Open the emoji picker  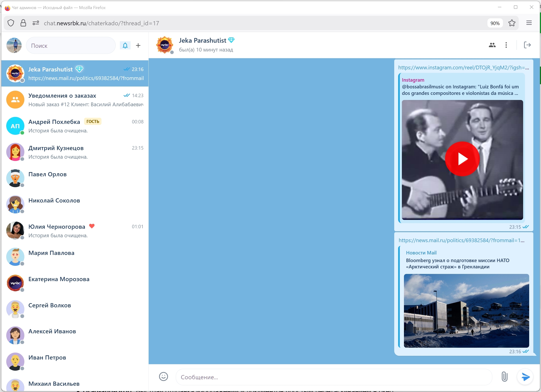pos(163,376)
